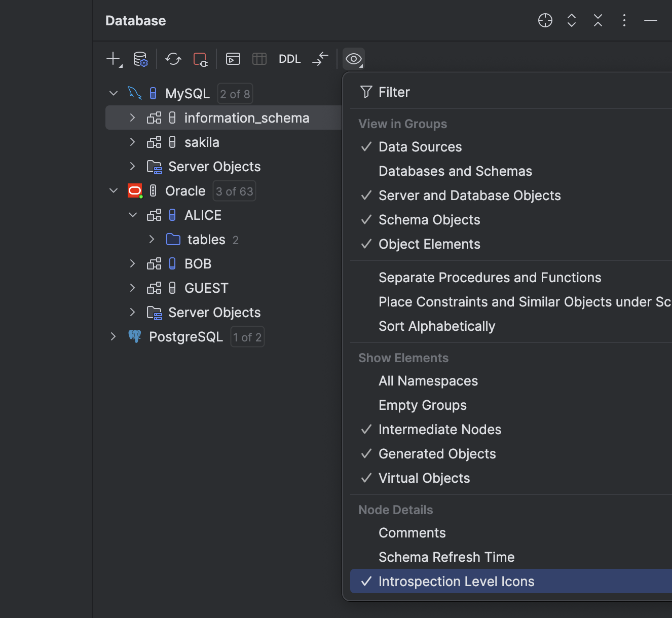Click the Select Opened Element target icon
Screen dimensions: 672x618
(x=545, y=21)
